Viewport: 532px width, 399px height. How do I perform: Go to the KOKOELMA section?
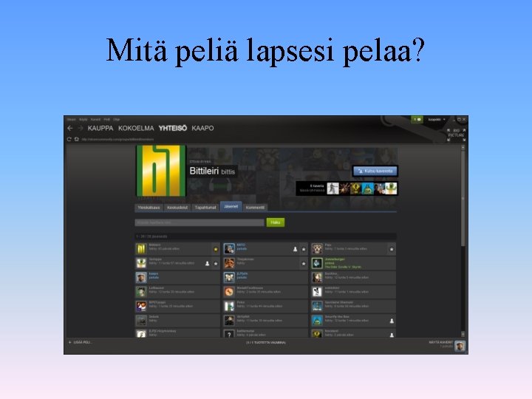coord(136,129)
